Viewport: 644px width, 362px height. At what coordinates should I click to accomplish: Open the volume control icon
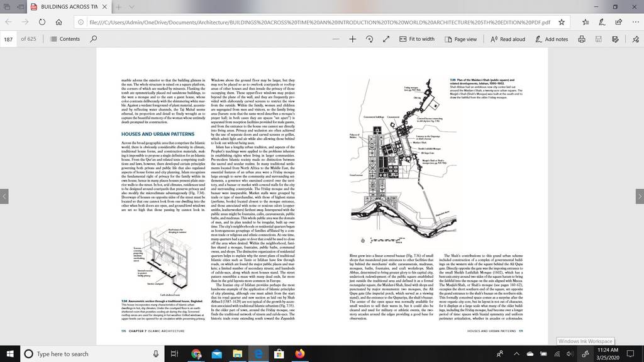pos(570,354)
